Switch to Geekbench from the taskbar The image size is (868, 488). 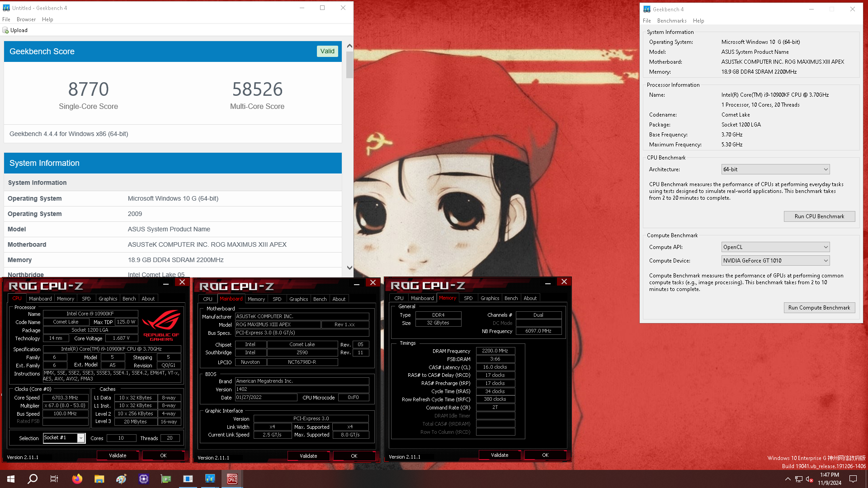coord(210,479)
